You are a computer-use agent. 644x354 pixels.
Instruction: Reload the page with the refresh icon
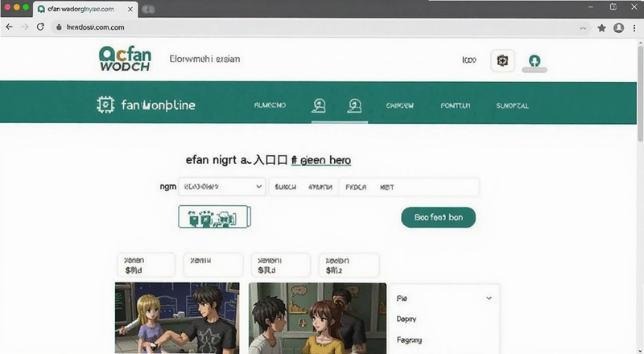click(40, 27)
